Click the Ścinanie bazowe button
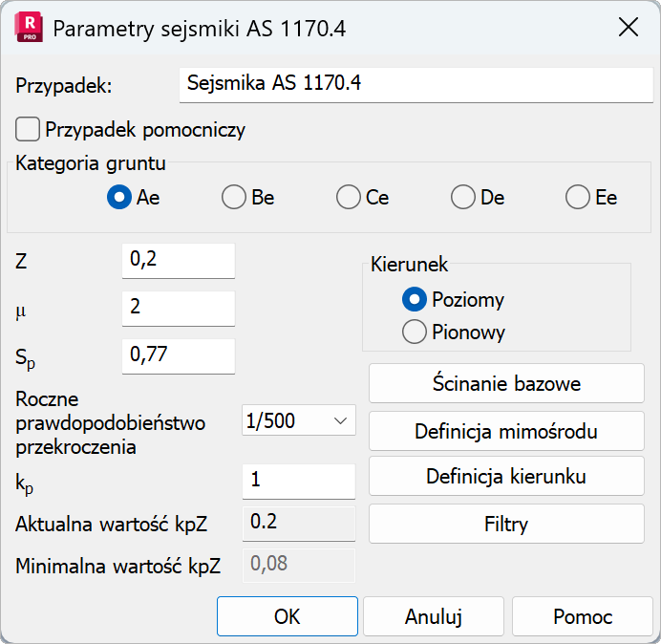This screenshot has height=644, width=661. click(x=506, y=383)
